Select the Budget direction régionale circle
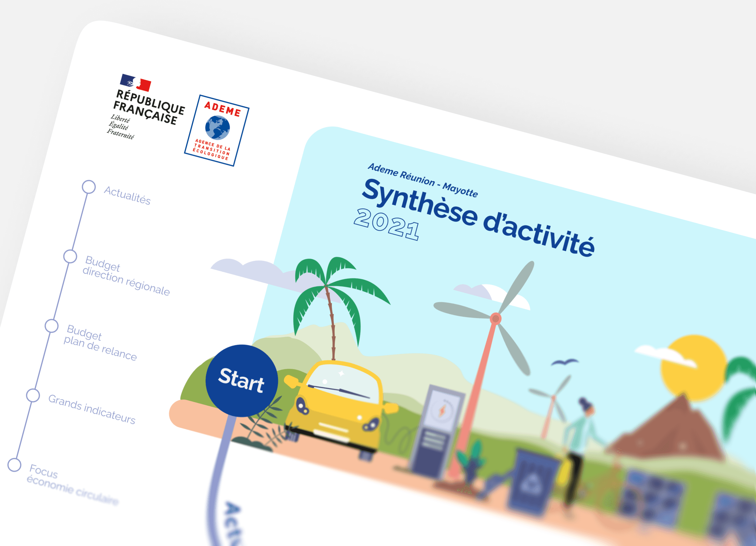Image resolution: width=756 pixels, height=546 pixels. [x=70, y=257]
